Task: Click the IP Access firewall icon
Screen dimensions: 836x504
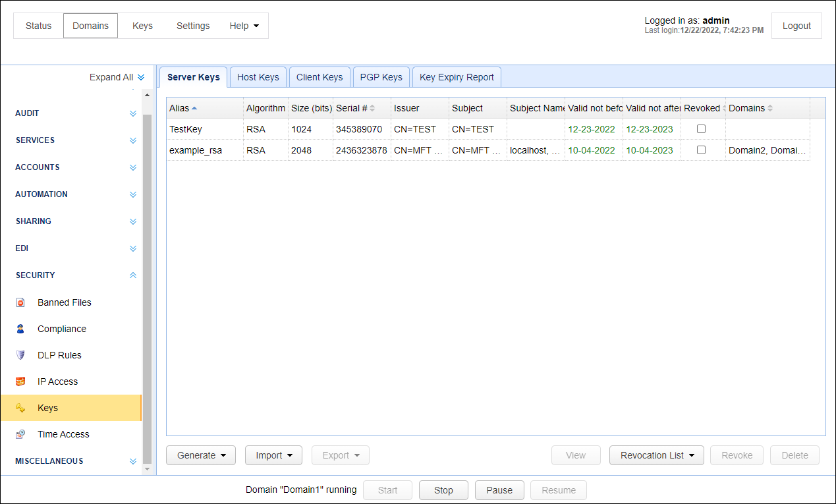Action: (20, 381)
